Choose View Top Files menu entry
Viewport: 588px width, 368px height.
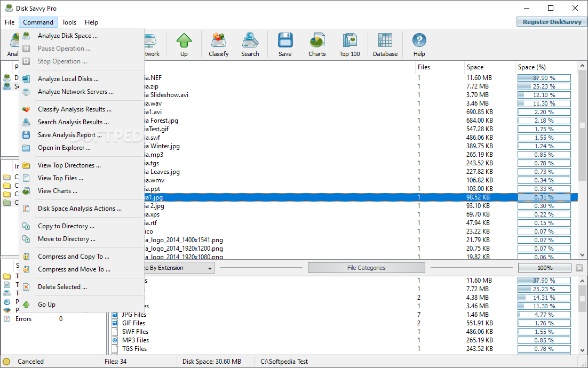82,178
